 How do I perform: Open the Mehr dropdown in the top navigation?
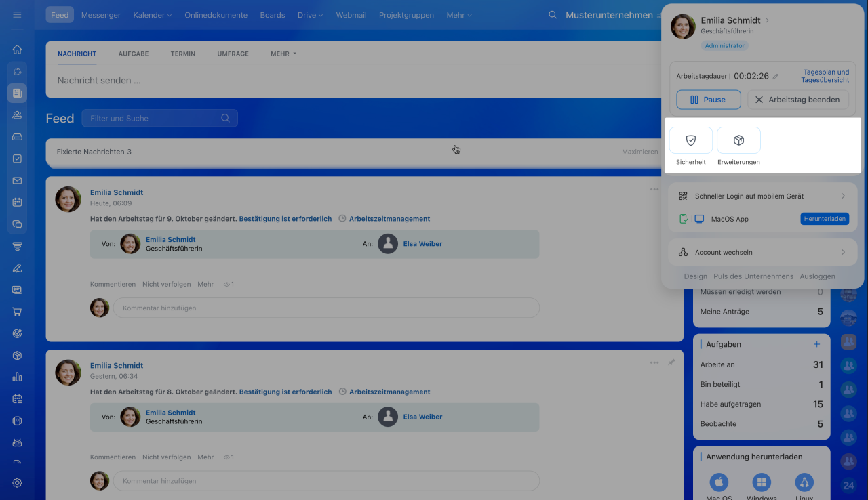click(459, 15)
